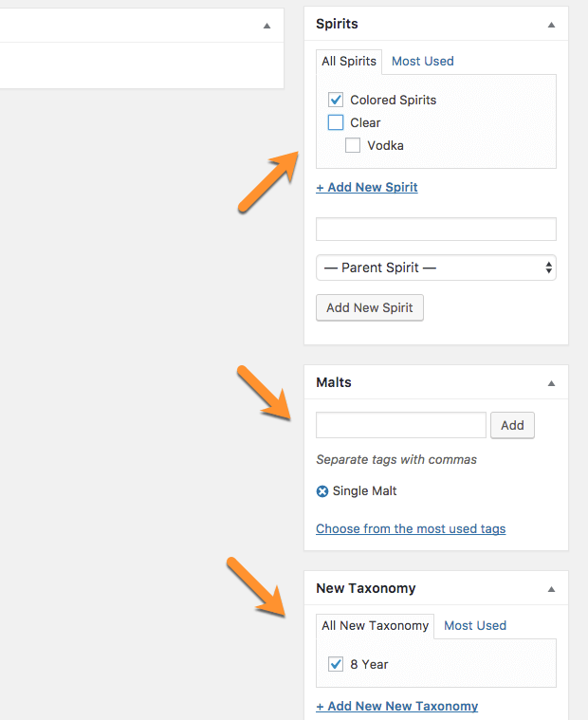This screenshot has width=588, height=720.
Task: Remove the Single Malt tag
Action: click(322, 491)
